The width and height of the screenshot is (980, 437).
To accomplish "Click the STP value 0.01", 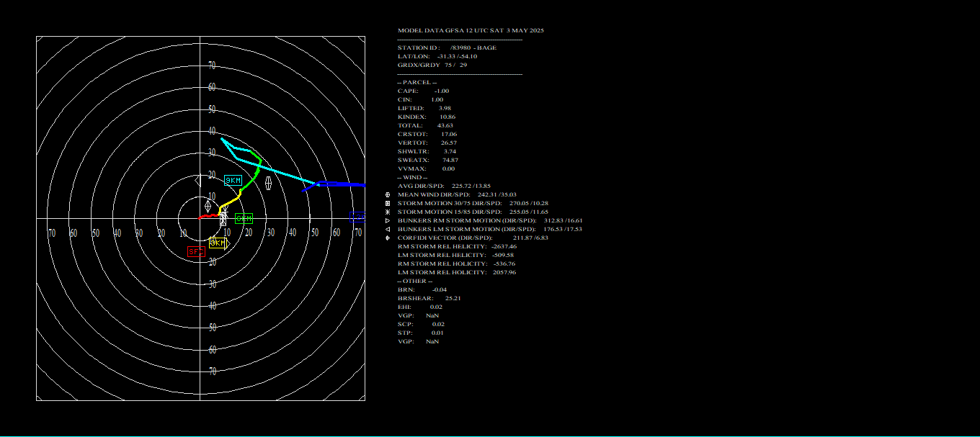I will (437, 333).
